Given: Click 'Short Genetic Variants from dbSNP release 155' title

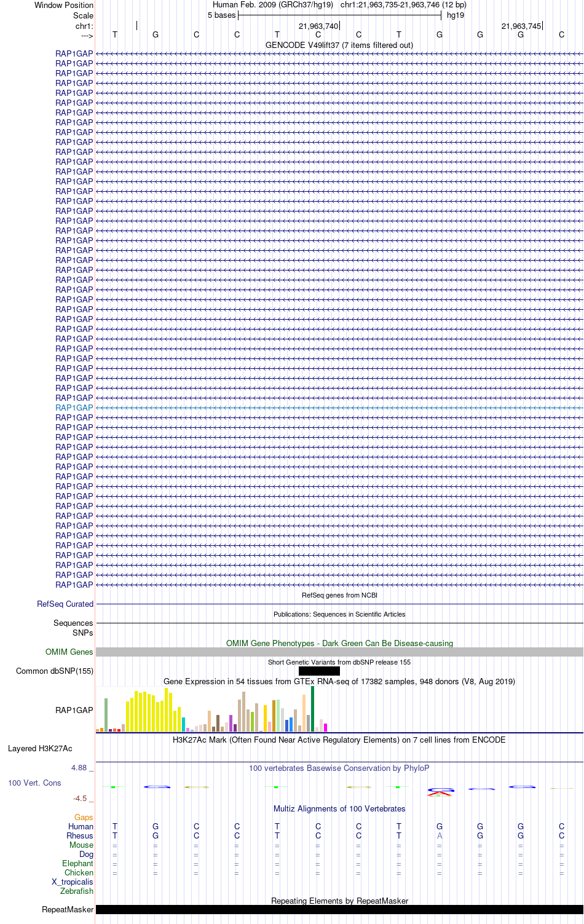Looking at the screenshot, I should pos(339,662).
